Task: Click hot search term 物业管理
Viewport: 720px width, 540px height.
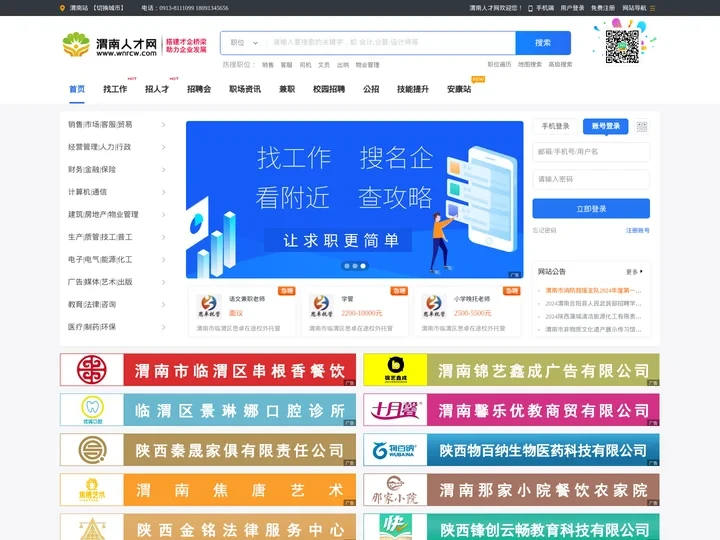Action: (x=367, y=65)
